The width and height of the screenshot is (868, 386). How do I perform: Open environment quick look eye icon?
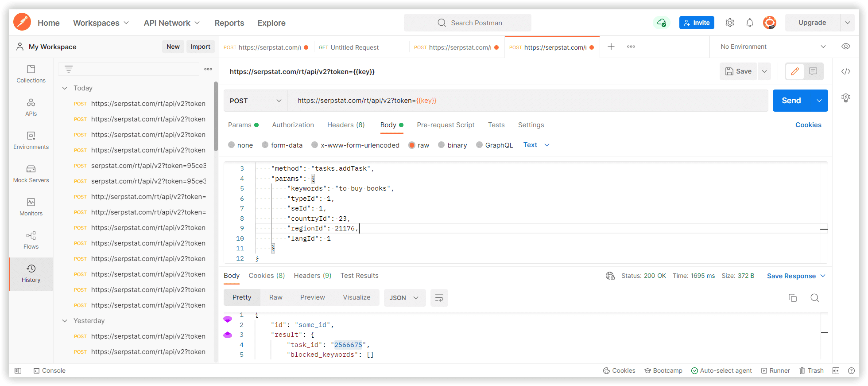846,47
